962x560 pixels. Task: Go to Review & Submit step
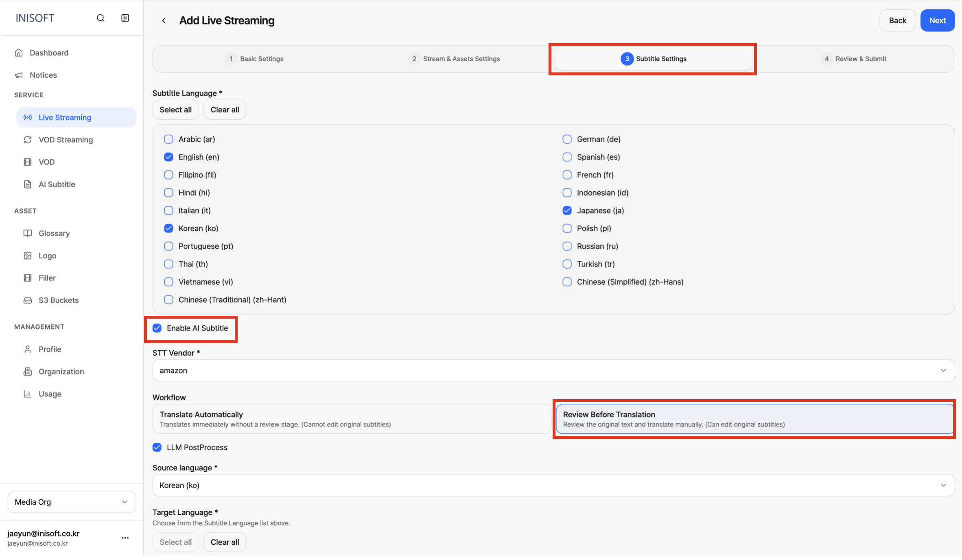coord(854,59)
